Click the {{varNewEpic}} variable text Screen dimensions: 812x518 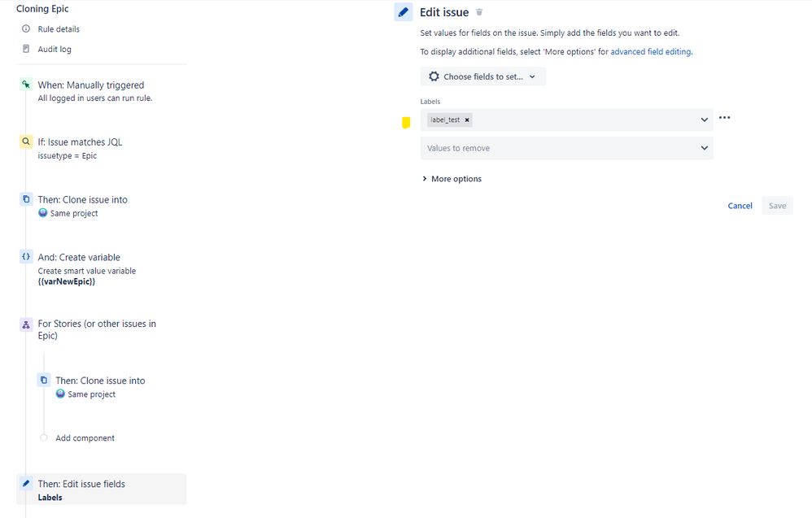click(x=66, y=282)
